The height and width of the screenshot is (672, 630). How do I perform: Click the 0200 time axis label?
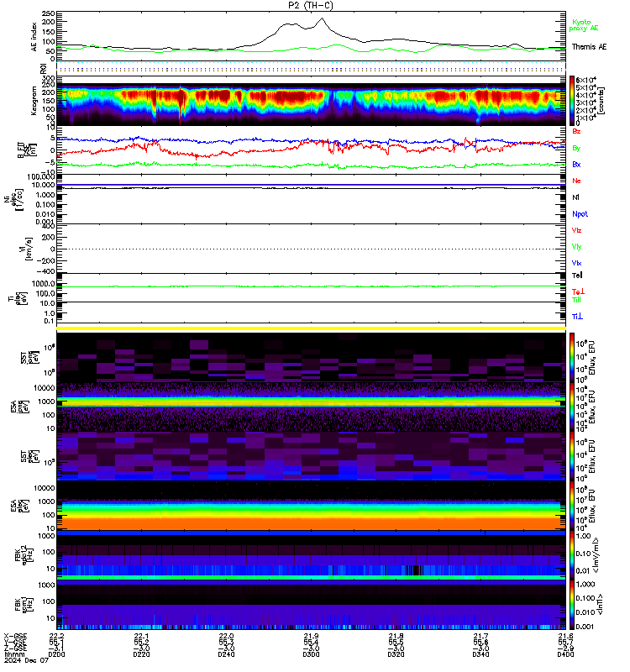[56, 654]
